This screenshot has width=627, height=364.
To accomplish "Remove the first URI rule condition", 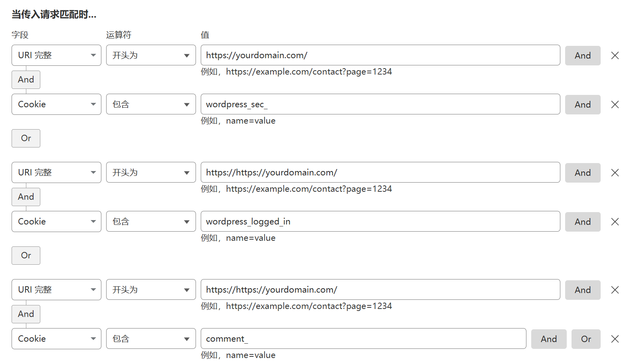I will click(614, 55).
